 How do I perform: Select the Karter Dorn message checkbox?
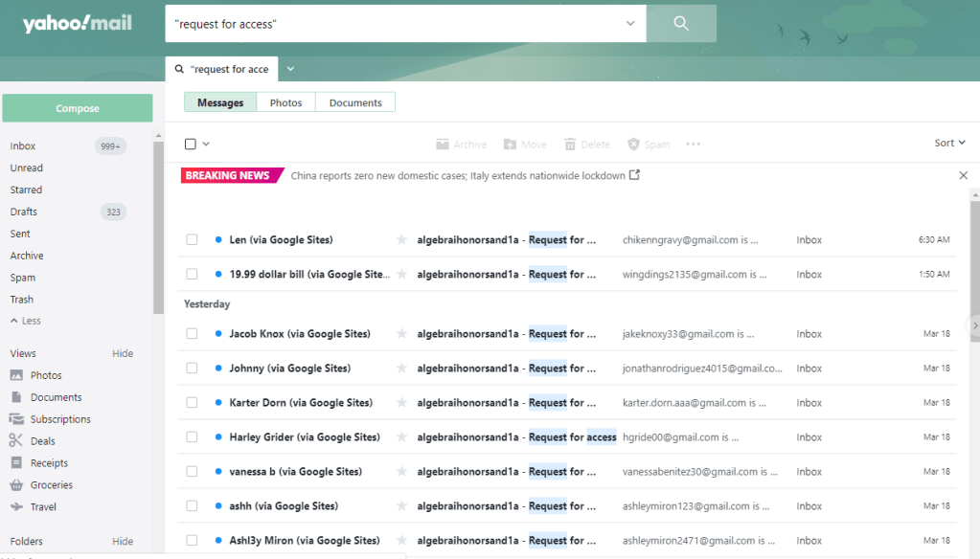(x=192, y=402)
